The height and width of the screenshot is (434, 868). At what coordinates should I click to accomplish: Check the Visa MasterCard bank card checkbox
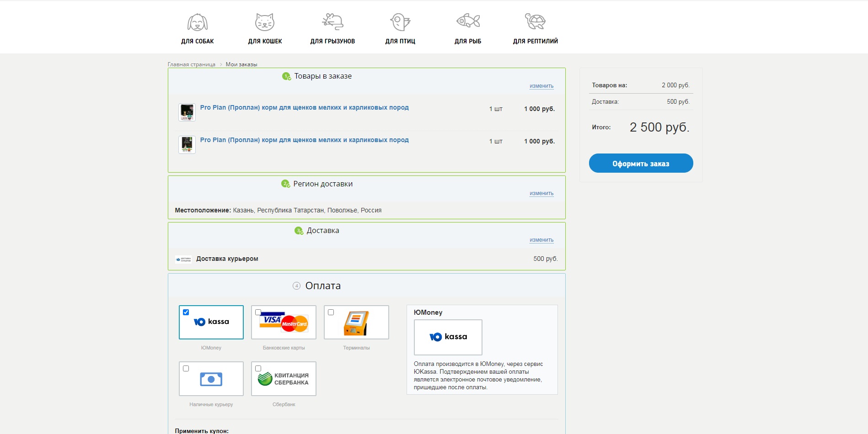coord(258,312)
